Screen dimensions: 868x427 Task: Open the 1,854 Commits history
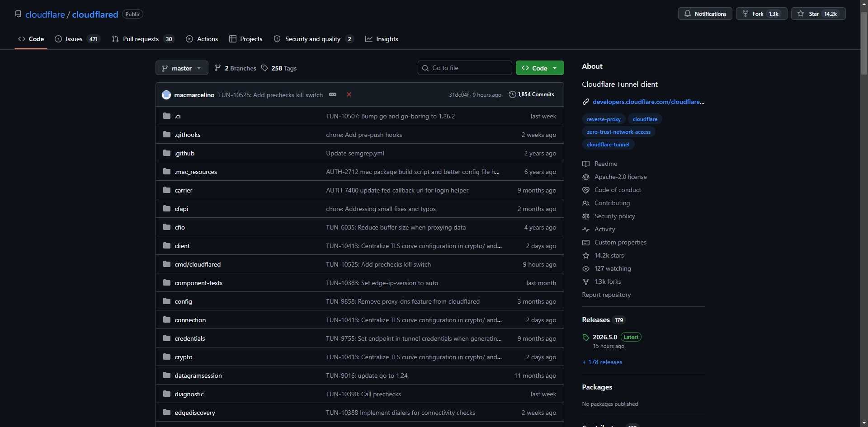point(532,94)
